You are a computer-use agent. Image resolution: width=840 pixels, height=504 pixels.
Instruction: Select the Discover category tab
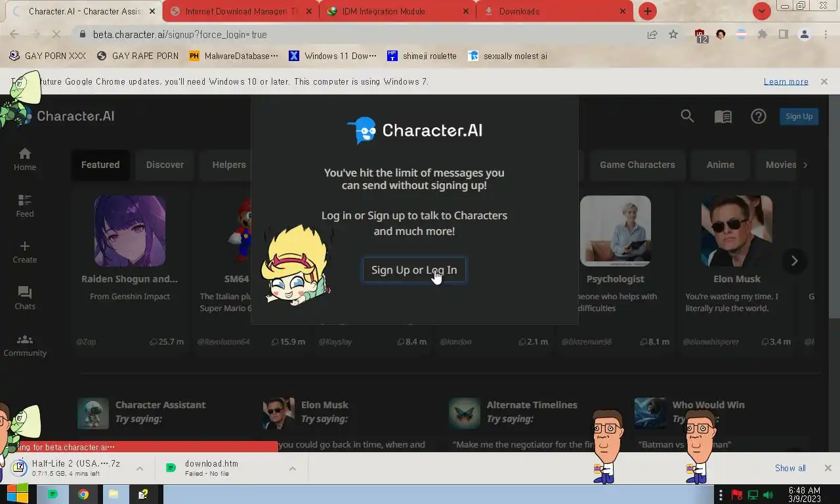point(165,165)
